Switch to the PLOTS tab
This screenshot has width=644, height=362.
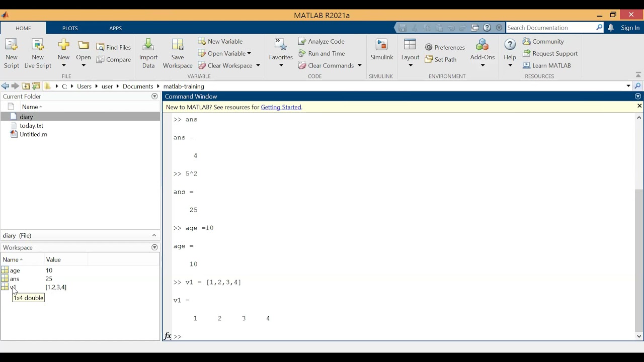pyautogui.click(x=70, y=28)
